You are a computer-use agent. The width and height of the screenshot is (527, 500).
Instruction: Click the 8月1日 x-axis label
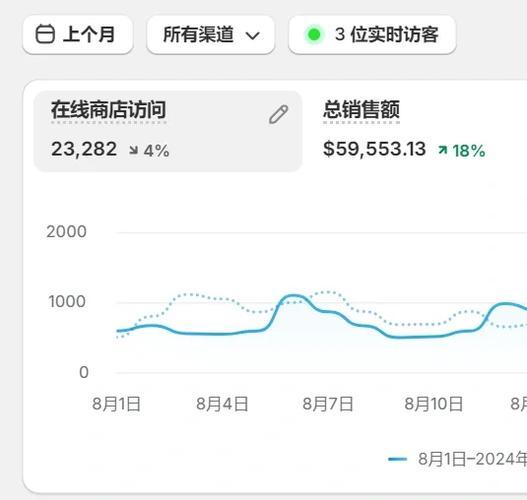116,404
